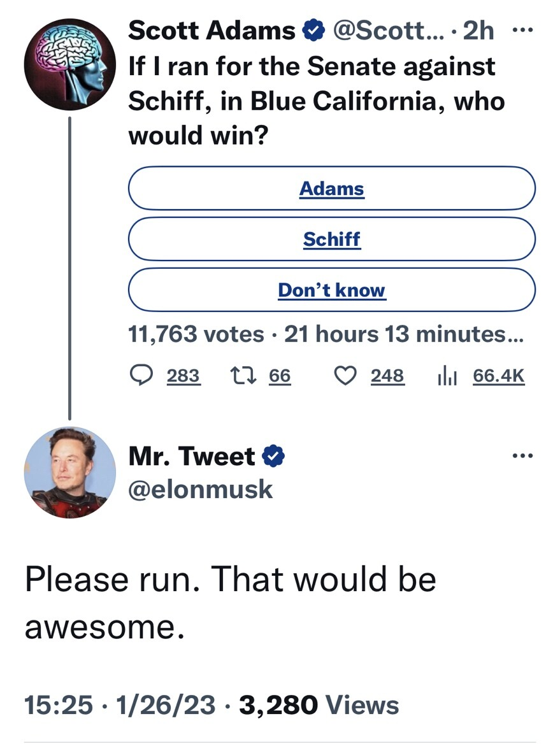The image size is (560, 744).
Task: Open more options on Scott Adams' tweet
Action: (x=522, y=31)
